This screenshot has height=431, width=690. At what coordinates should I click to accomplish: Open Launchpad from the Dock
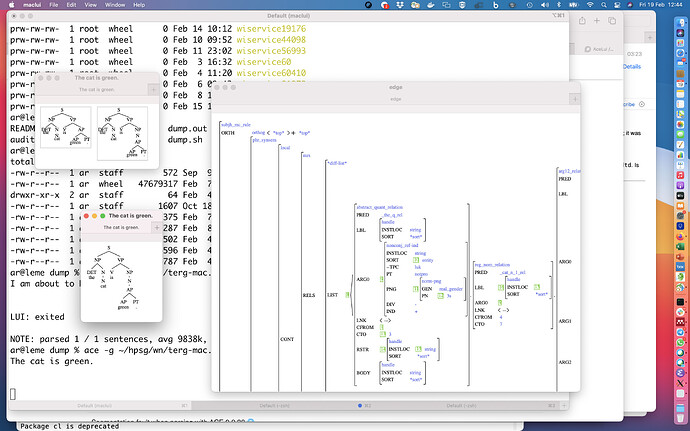(x=680, y=43)
